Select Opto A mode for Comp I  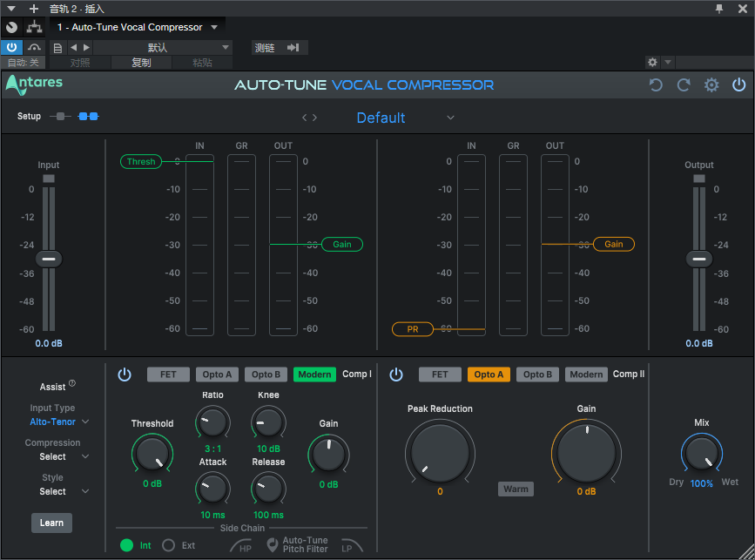click(x=217, y=374)
